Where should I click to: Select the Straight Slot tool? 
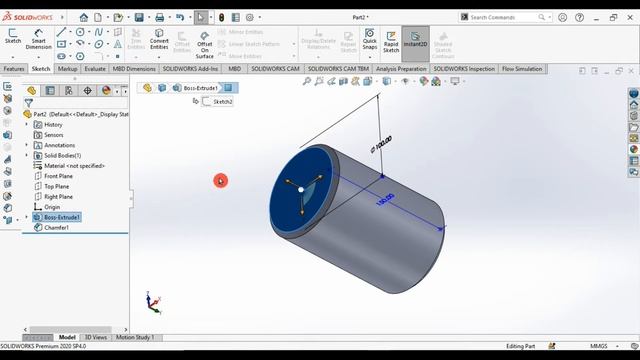[x=61, y=56]
